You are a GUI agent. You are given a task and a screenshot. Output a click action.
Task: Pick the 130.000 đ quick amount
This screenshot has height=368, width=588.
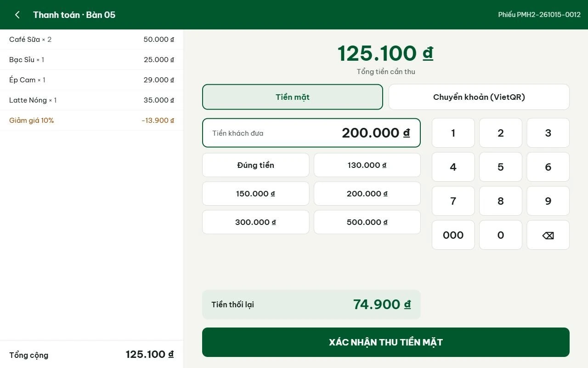[367, 165]
